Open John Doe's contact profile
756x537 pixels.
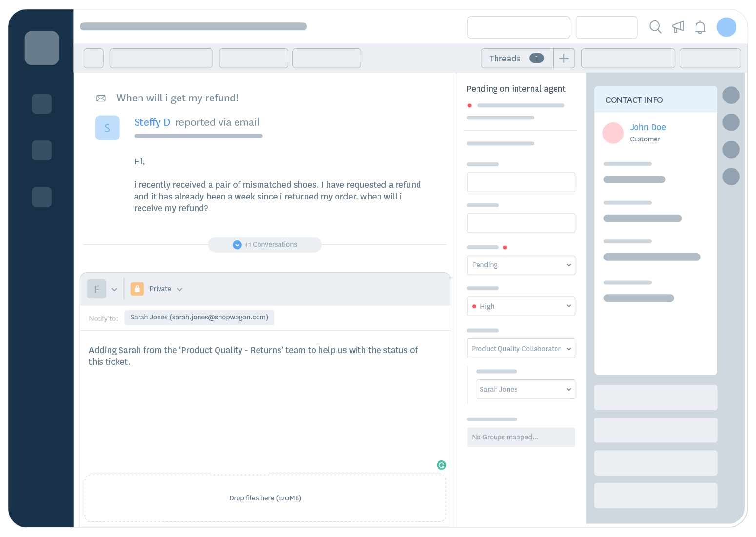[648, 127]
